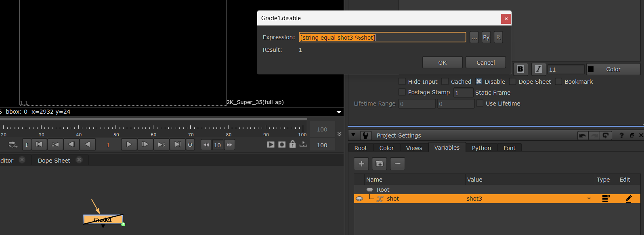Image resolution: width=644 pixels, height=235 pixels.
Task: Open the Dope Sheet tab
Action: pyautogui.click(x=54, y=161)
